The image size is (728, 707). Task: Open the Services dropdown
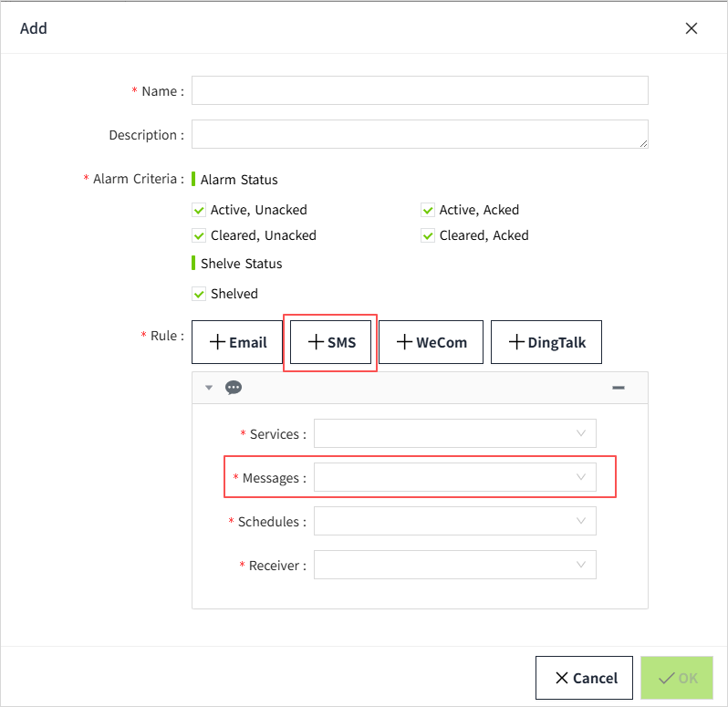[x=454, y=434]
